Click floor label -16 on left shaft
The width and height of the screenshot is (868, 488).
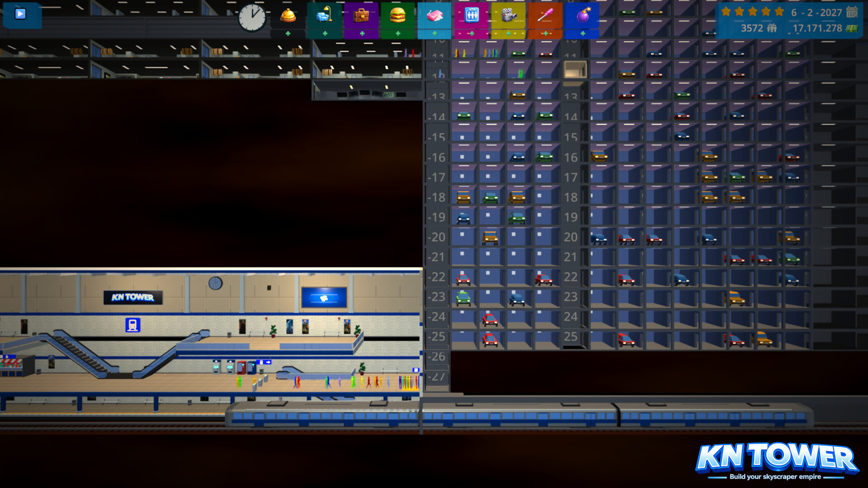pyautogui.click(x=437, y=158)
